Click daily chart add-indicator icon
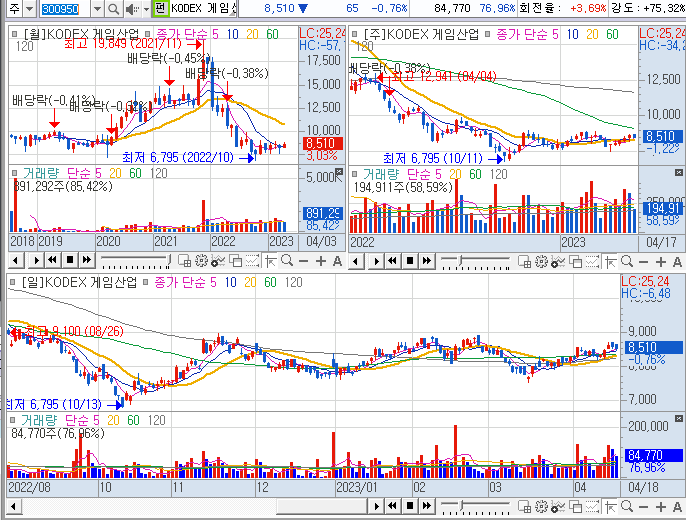 click(558, 507)
